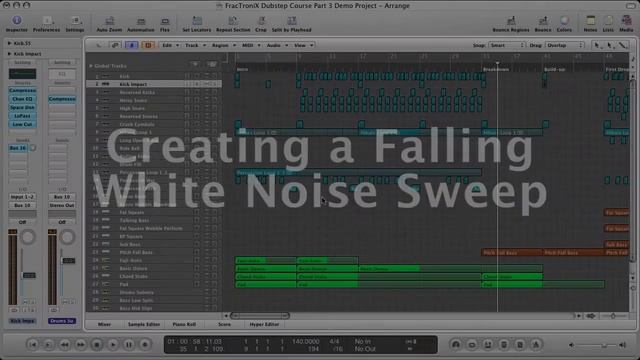This screenshot has height=360, width=640.
Task: Click the Bus 16 send slot
Action: pyautogui.click(x=18, y=148)
